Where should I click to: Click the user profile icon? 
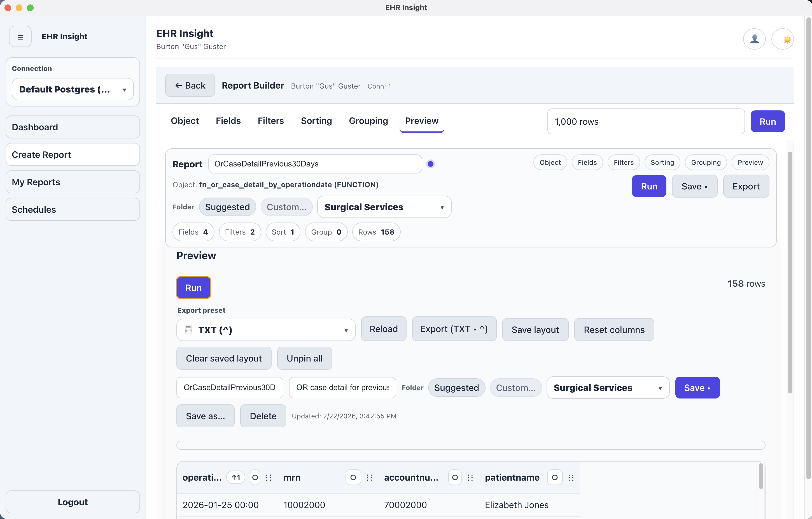[x=754, y=39]
